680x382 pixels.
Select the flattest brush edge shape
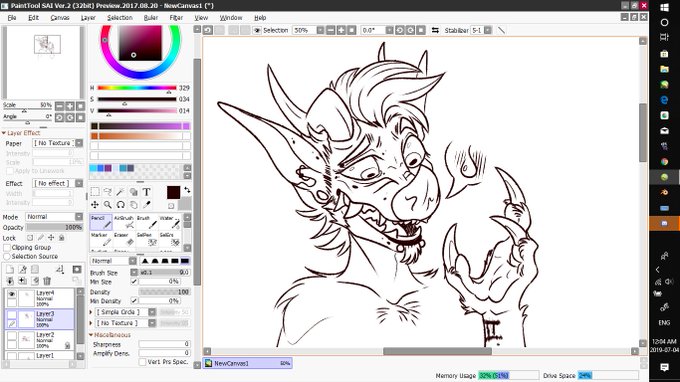tap(185, 261)
